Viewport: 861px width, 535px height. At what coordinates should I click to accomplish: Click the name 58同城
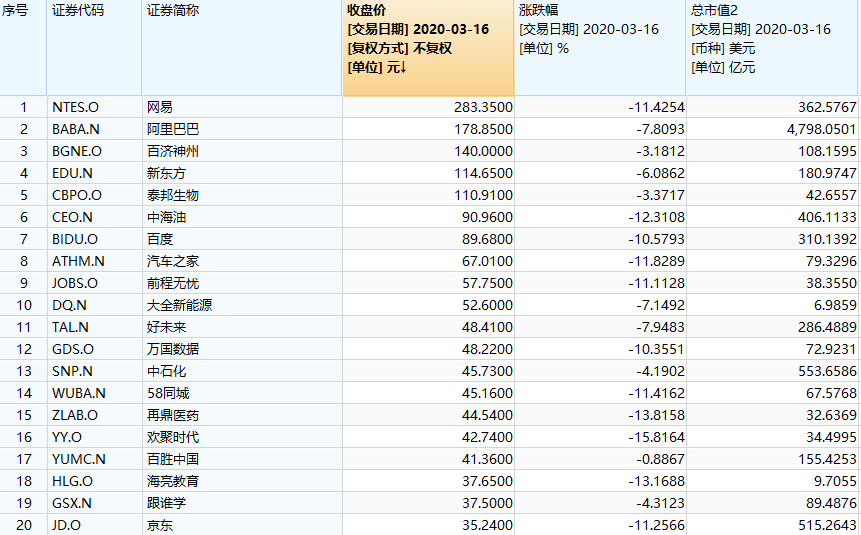[168, 393]
